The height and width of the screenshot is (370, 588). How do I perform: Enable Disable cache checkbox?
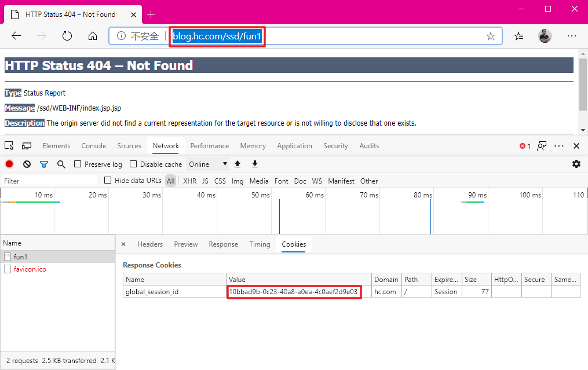pos(133,164)
